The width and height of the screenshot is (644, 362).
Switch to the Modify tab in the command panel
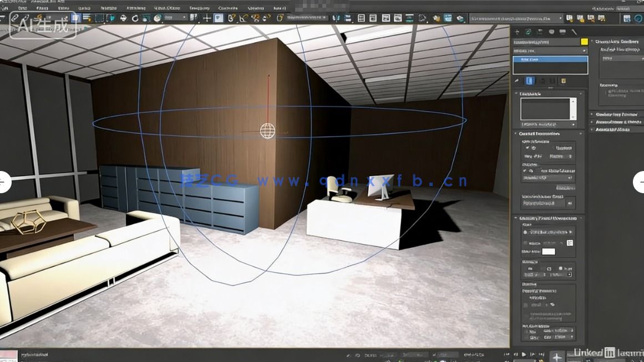[x=528, y=32]
